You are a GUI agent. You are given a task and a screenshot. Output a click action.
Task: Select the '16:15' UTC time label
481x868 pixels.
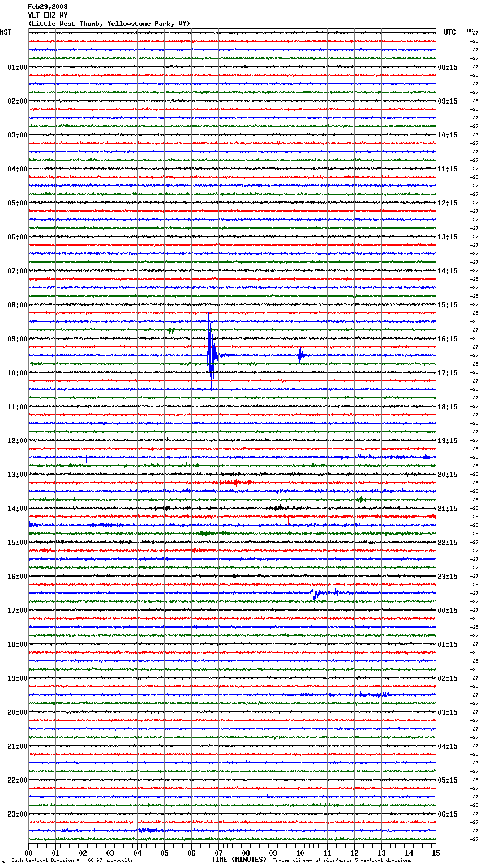[x=448, y=339]
